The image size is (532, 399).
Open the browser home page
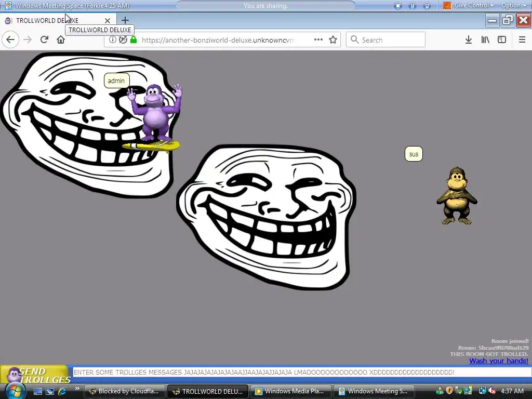[61, 39]
